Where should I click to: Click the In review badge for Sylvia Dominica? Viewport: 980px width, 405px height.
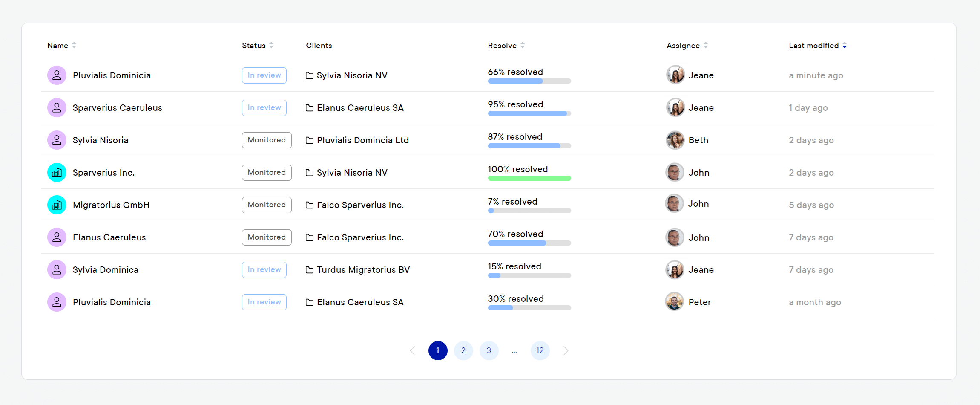pyautogui.click(x=264, y=270)
